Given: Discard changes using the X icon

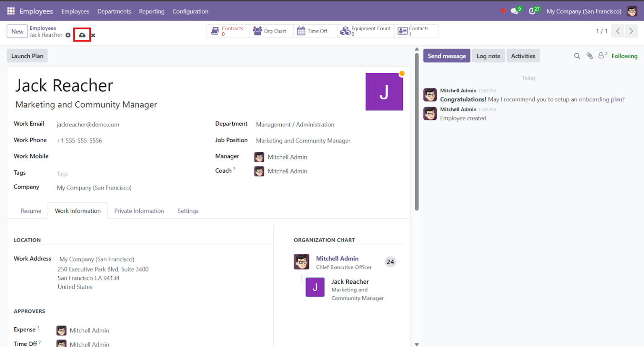Looking at the screenshot, I should click(93, 35).
